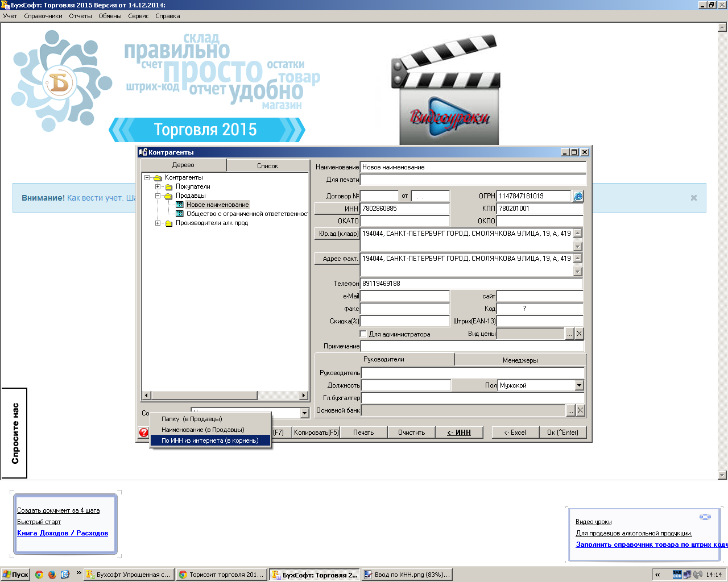This screenshot has height=582, width=728.
Task: Switch to the Список tab
Action: tap(267, 166)
